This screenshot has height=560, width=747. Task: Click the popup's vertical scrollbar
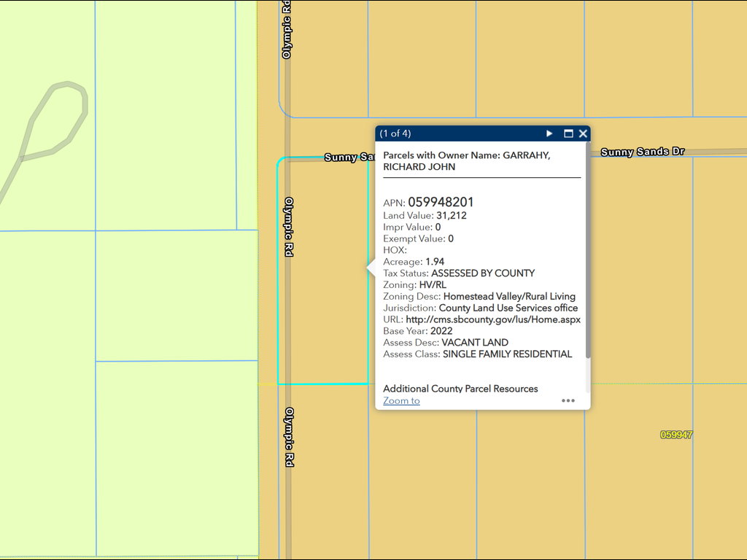[587, 255]
